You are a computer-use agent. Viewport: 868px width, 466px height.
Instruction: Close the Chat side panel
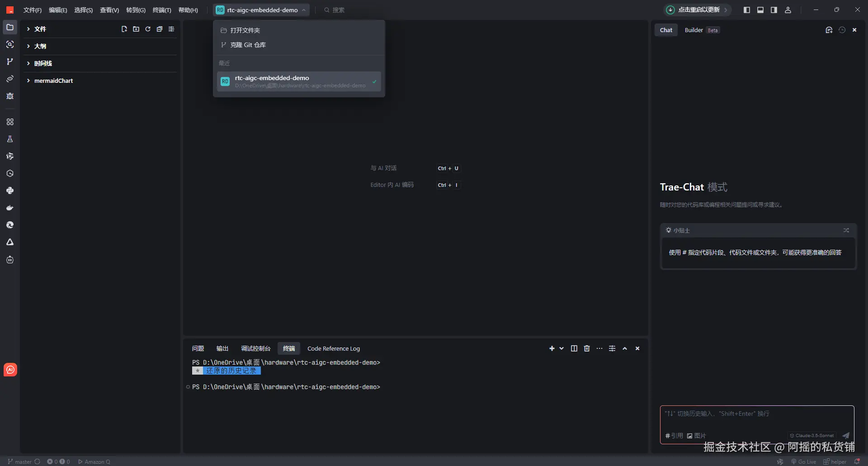click(x=854, y=30)
